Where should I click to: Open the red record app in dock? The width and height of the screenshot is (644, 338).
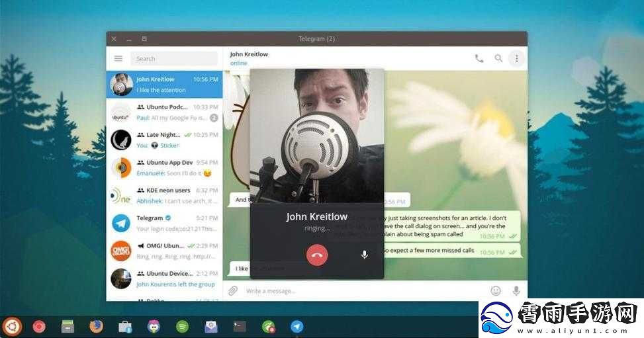(x=39, y=327)
